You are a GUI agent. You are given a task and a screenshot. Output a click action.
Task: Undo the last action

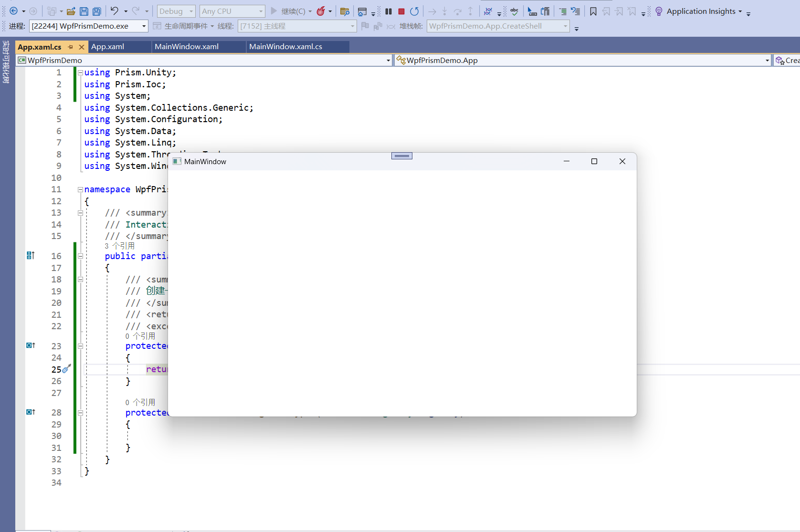115,11
